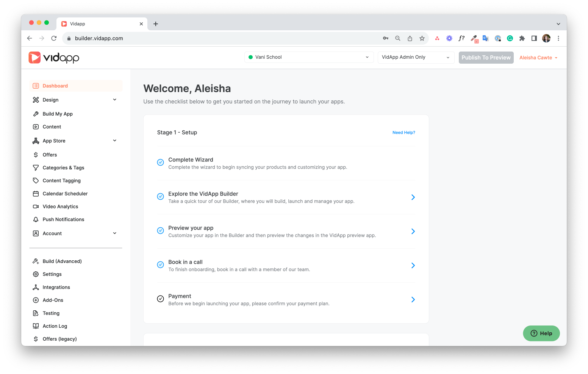Click the Need Help? link
588x374 pixels.
[403, 133]
